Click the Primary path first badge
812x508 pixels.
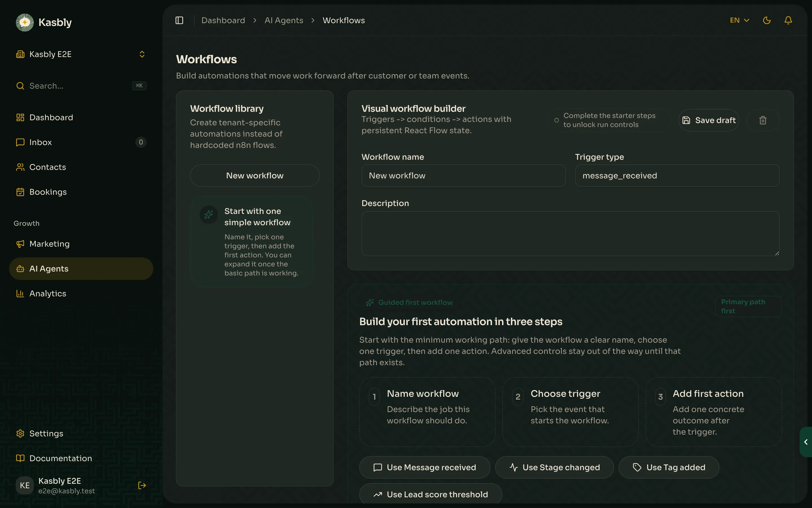(748, 306)
